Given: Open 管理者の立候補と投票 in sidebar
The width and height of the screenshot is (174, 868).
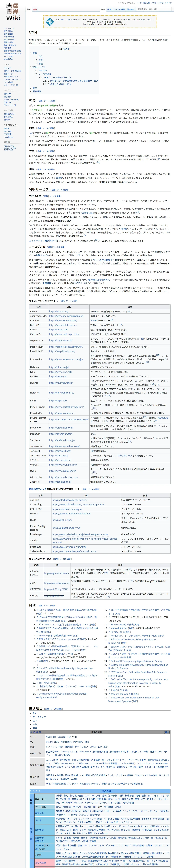Looking at the screenshot, I should (12, 51).
